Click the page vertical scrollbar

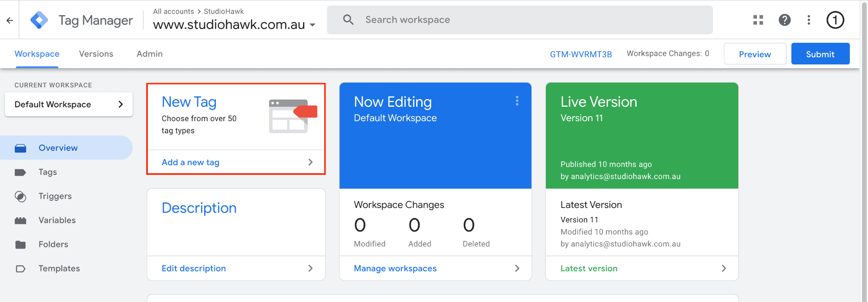[865, 151]
